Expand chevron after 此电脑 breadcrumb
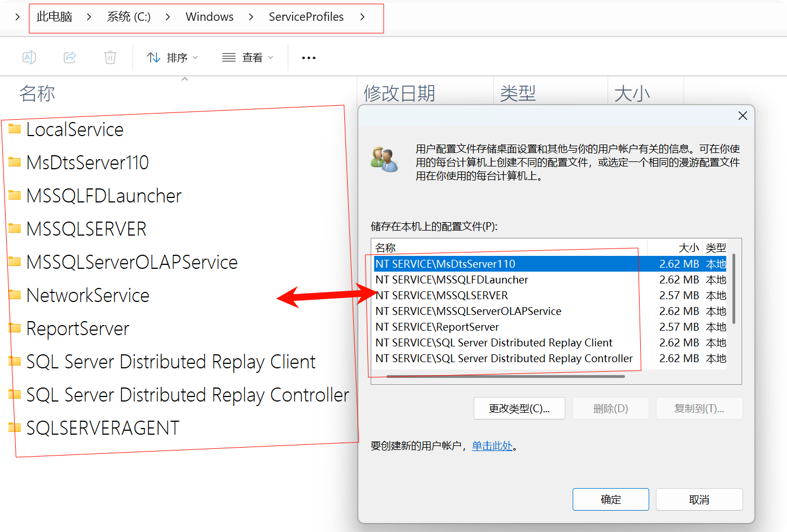Image resolution: width=787 pixels, height=532 pixels. point(89,17)
